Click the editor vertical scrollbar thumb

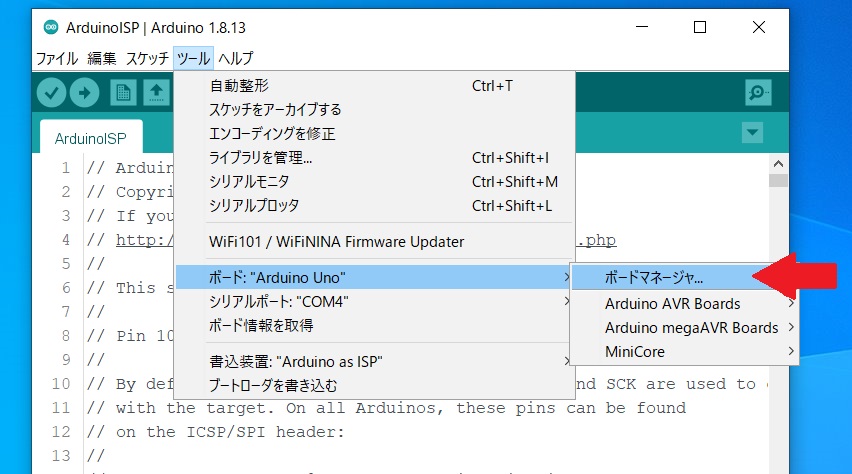pyautogui.click(x=778, y=180)
